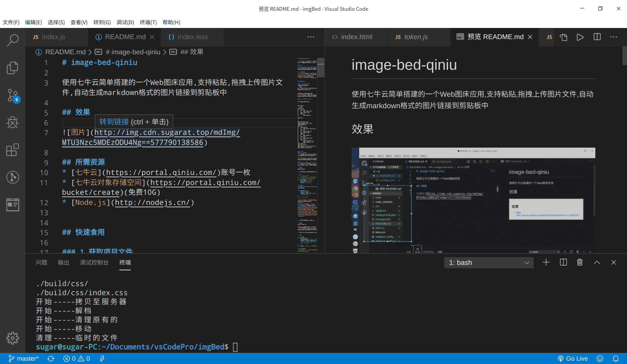Image resolution: width=627 pixels, height=364 pixels.
Task: Switch to the index.html tab
Action: click(x=356, y=37)
